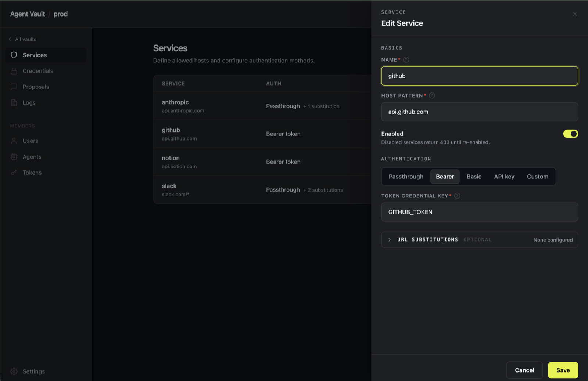Click the Services shield icon in sidebar
This screenshot has height=381, width=588.
[x=14, y=55]
